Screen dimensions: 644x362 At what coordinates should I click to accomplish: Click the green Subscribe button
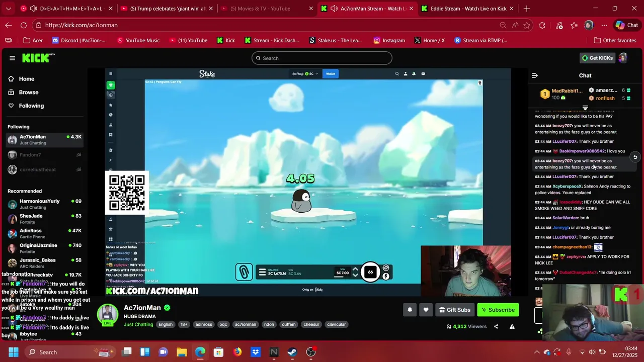pos(498,310)
